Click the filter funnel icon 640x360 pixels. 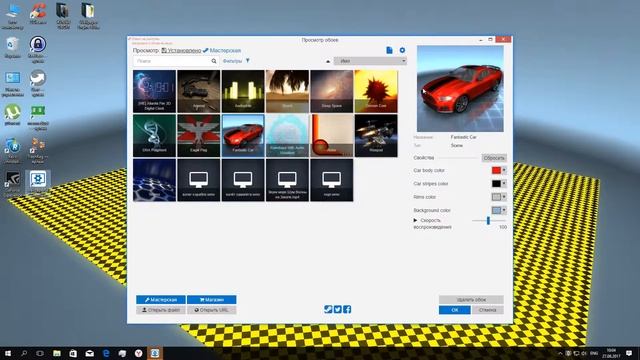pos(248,61)
